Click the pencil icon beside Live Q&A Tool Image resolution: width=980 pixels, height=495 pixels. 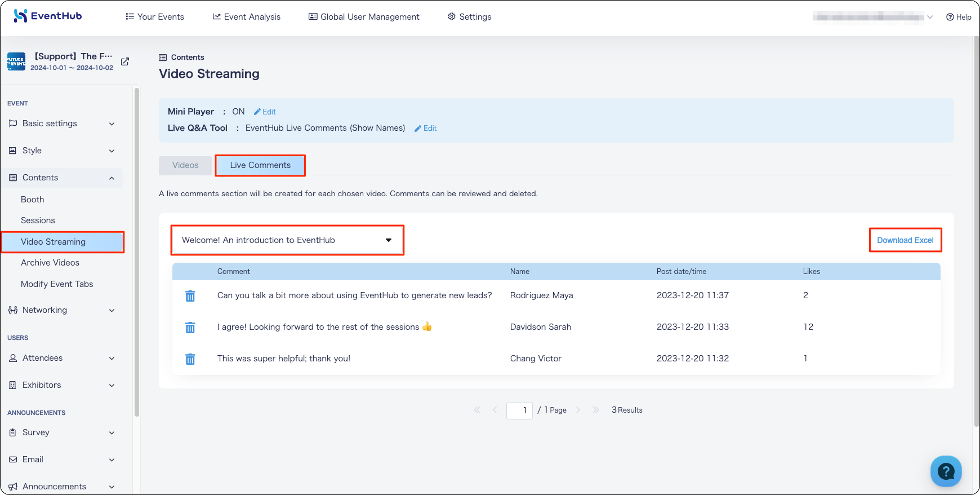point(418,129)
